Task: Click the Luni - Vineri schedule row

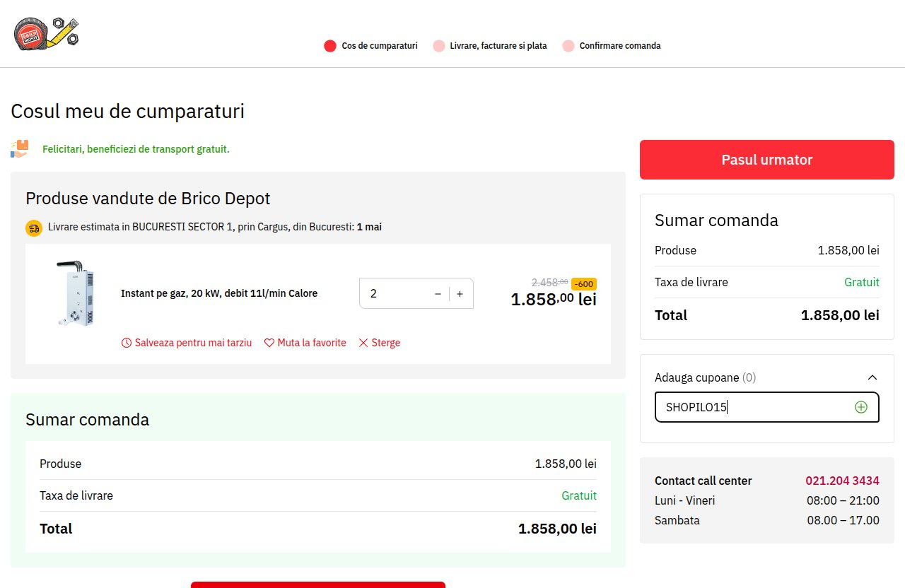Action: pos(766,500)
